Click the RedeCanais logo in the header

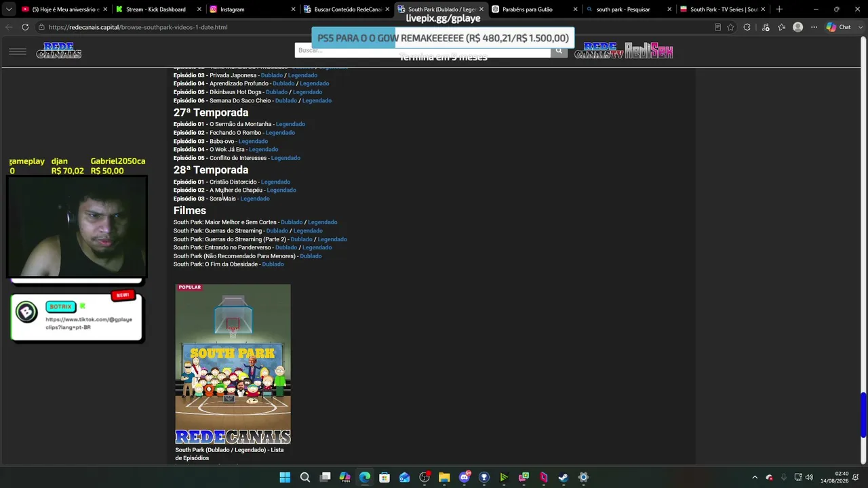[x=59, y=51]
